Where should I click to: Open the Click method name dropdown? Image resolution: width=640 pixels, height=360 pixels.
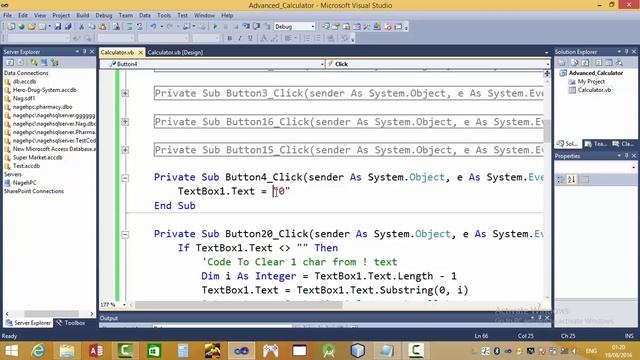(547, 64)
